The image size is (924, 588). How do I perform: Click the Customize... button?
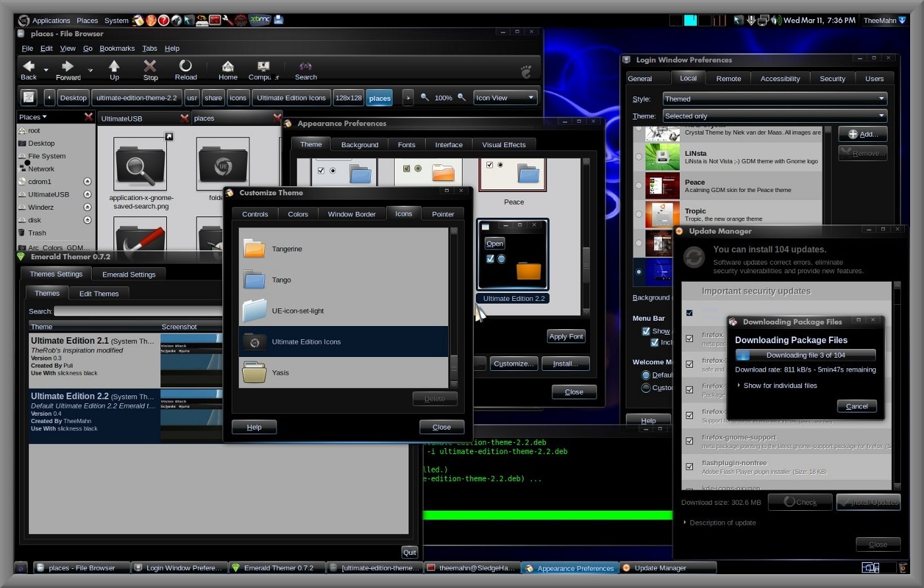513,364
